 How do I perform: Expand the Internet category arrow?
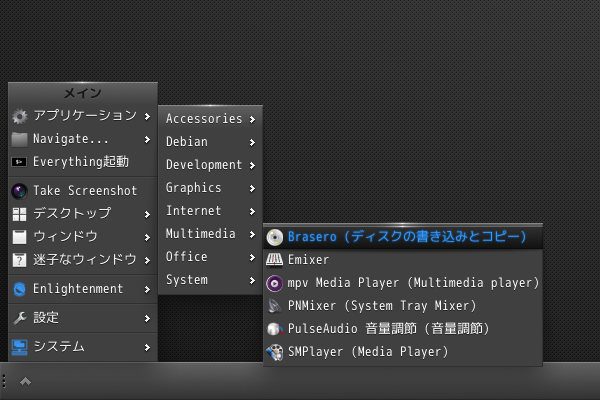coord(252,211)
